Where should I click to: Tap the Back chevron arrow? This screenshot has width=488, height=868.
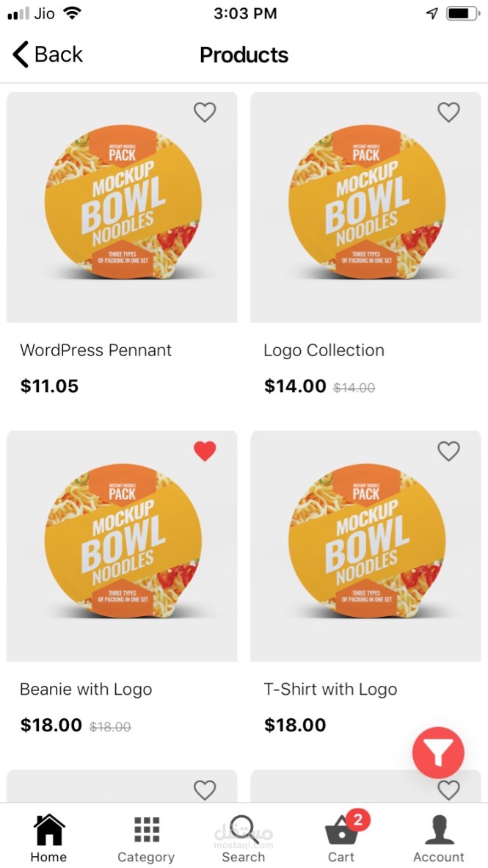(21, 54)
